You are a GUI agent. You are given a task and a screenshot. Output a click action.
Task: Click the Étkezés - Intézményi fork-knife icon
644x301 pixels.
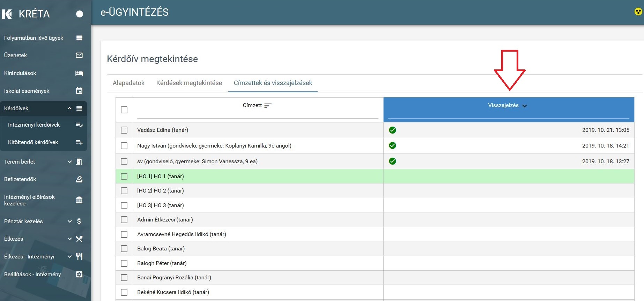coord(79,257)
